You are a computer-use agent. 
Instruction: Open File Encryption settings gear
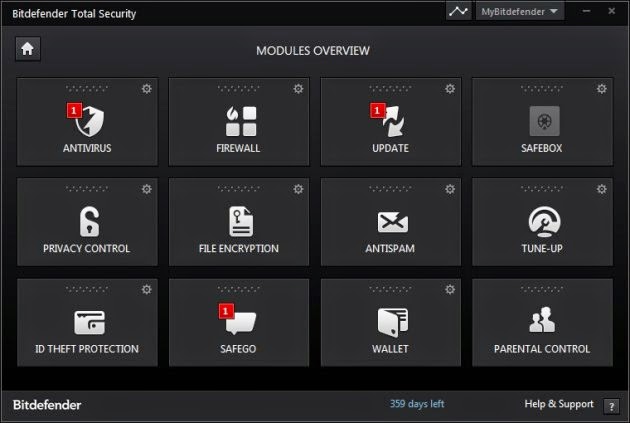click(298, 189)
